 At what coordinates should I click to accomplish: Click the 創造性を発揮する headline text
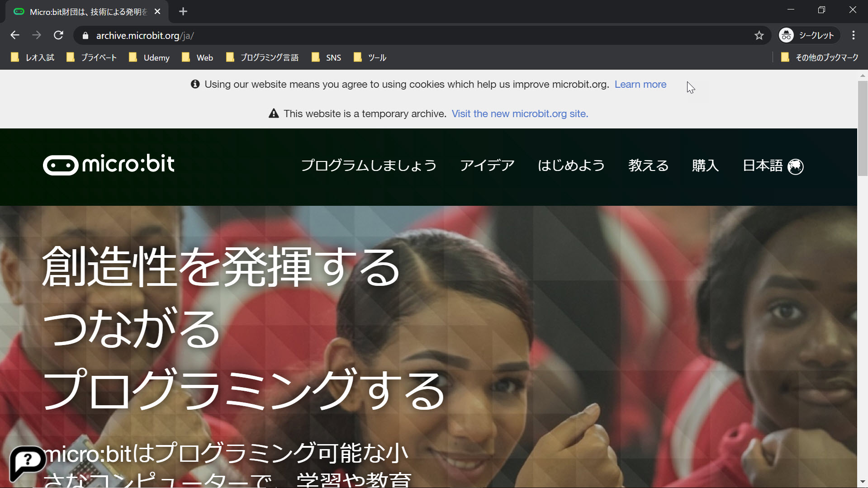coord(221,267)
